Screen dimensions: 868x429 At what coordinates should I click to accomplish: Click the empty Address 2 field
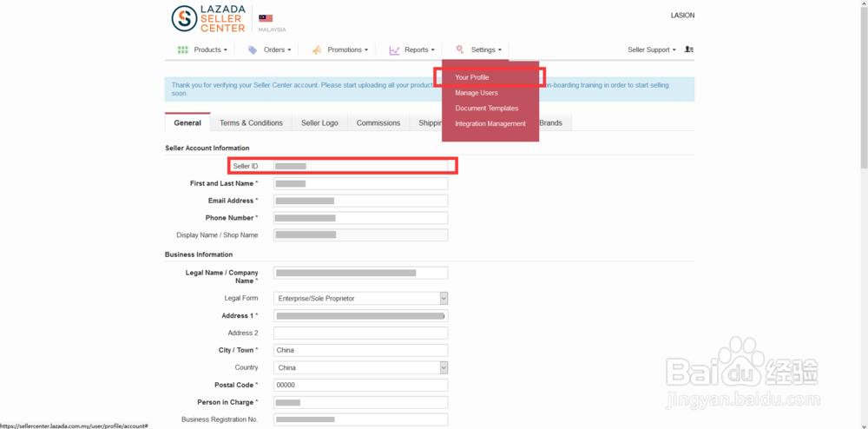(360, 333)
